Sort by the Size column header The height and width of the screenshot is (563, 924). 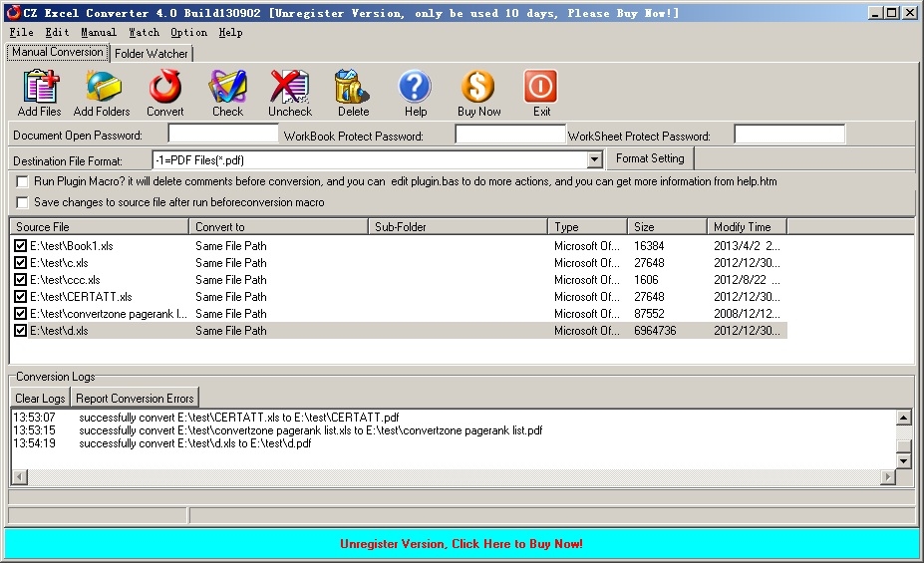[667, 227]
